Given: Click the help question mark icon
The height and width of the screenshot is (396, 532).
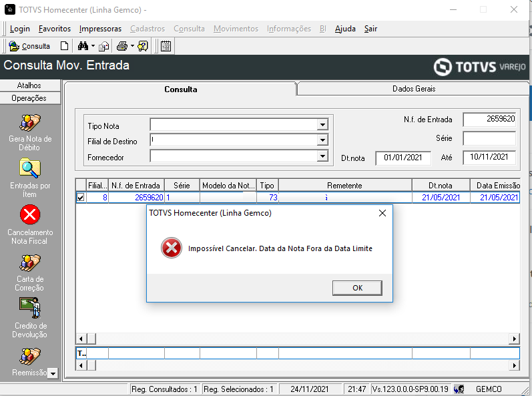Looking at the screenshot, I should coord(143,46).
